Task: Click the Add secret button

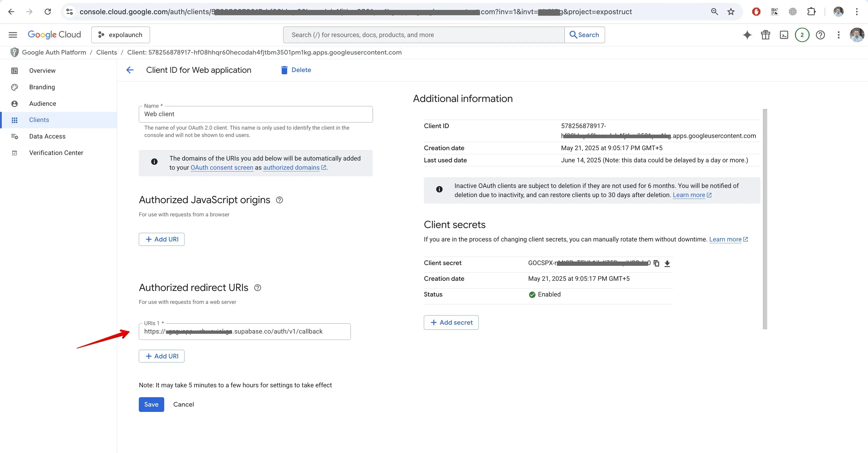Action: click(451, 322)
